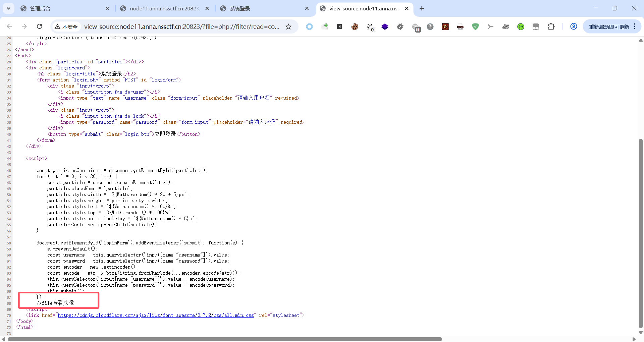Open the terminal circle extension icon
This screenshot has width=644, height=342.
(x=430, y=27)
